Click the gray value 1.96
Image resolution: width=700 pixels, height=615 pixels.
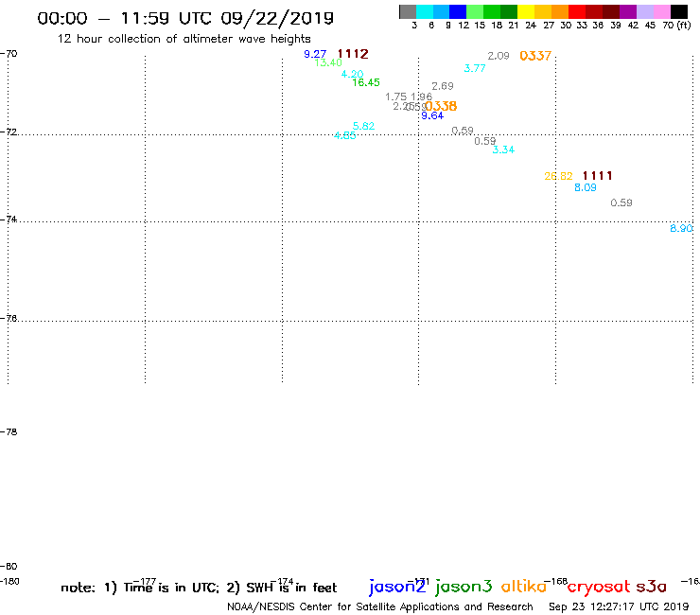422,97
